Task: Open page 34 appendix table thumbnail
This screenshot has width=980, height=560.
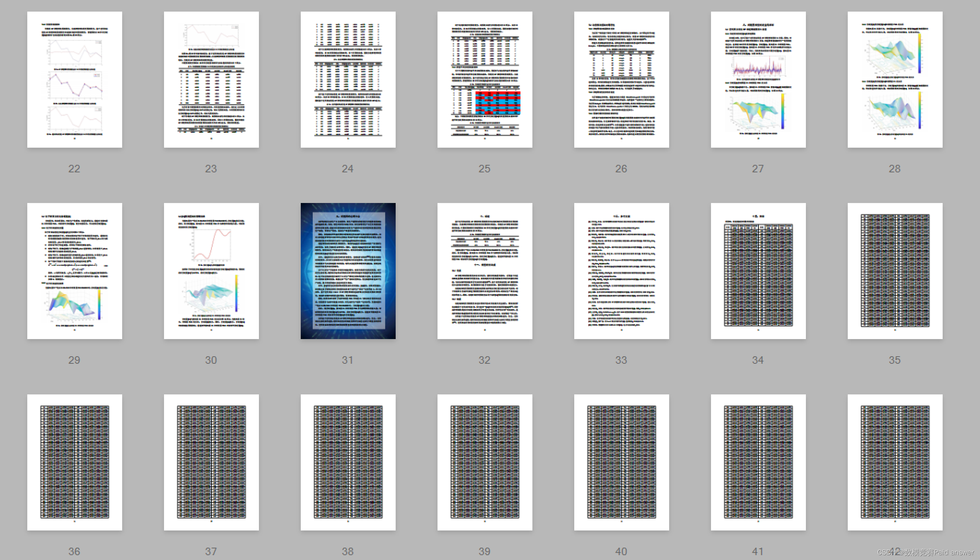Action: click(759, 271)
